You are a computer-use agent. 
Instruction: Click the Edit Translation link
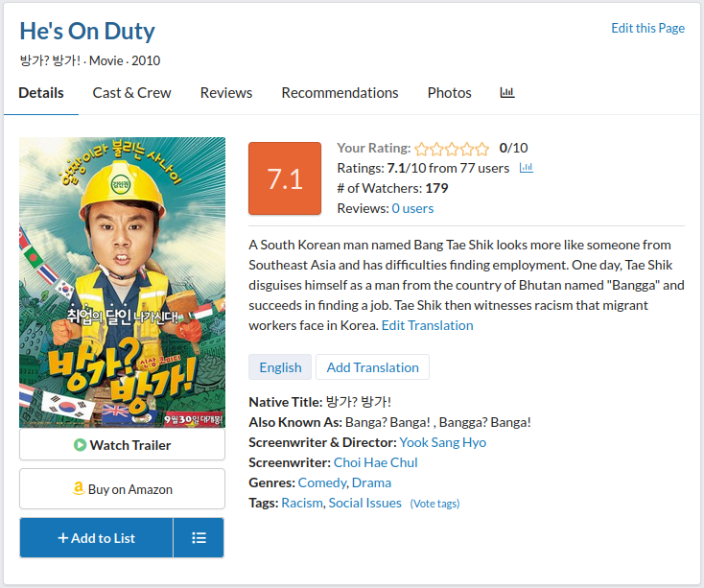coord(427,325)
